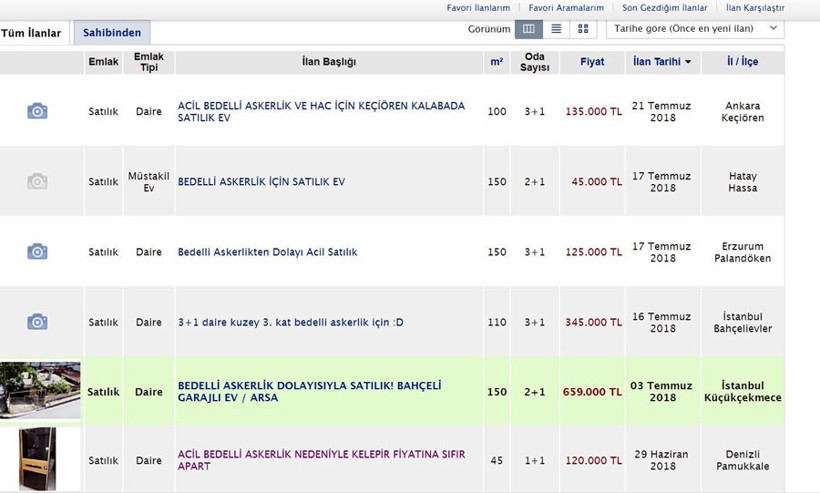Sort listings by Fiyat column header
The height and width of the screenshot is (493, 820).
(x=592, y=62)
